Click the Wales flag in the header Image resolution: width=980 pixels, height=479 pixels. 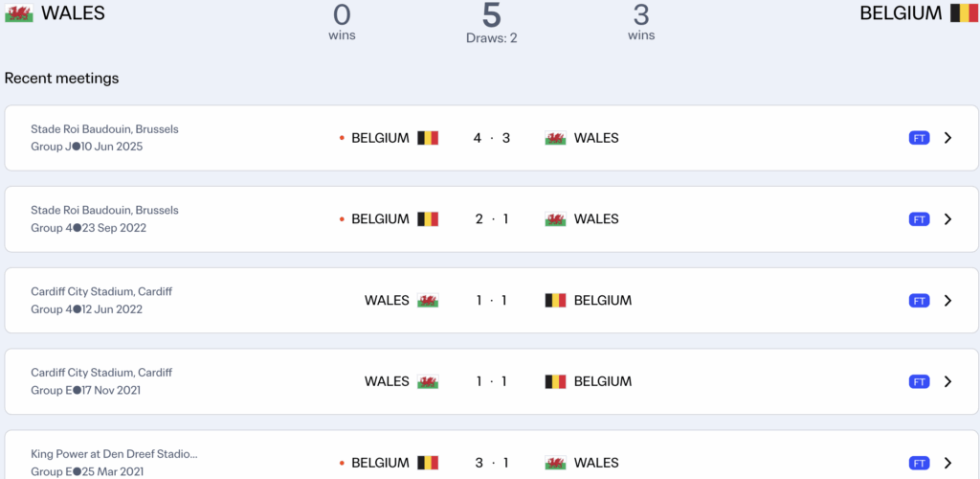pos(19,13)
